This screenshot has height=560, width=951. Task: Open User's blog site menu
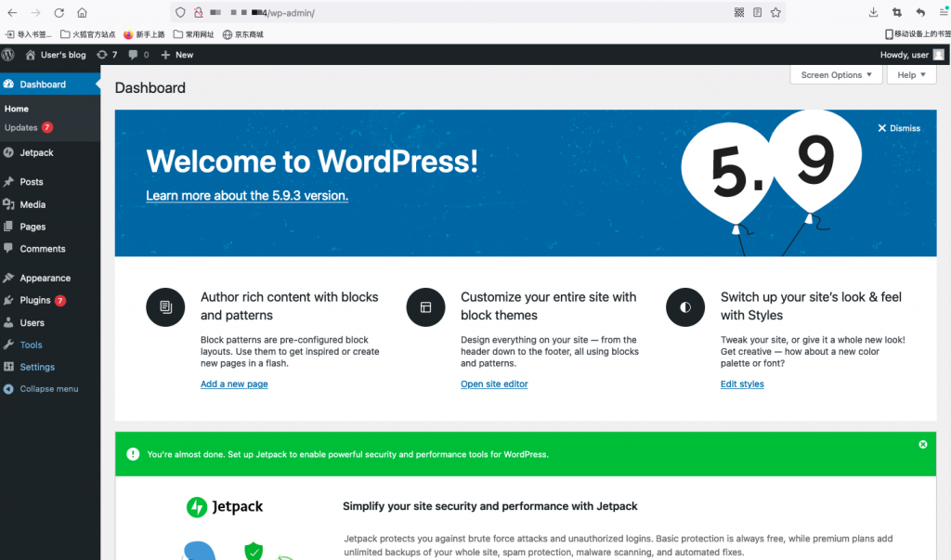(56, 55)
